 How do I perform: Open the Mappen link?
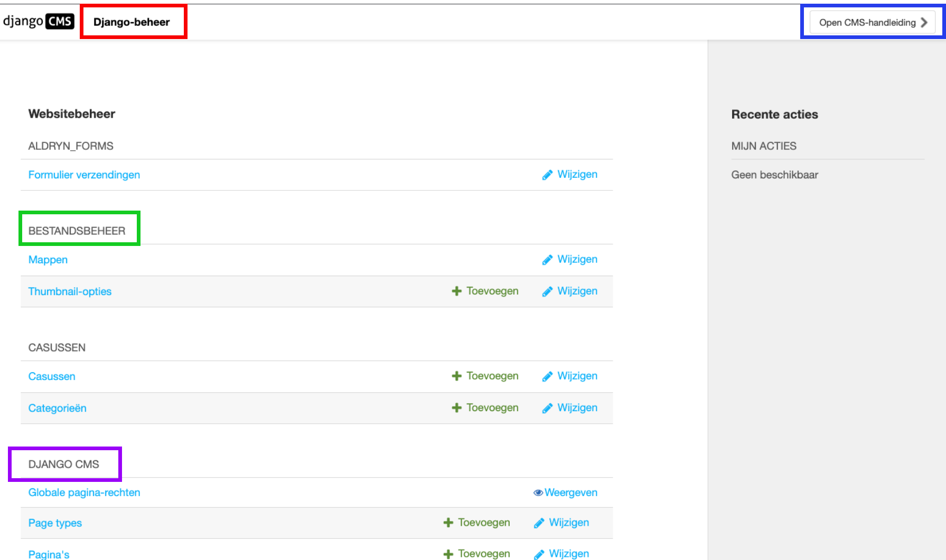tap(48, 260)
